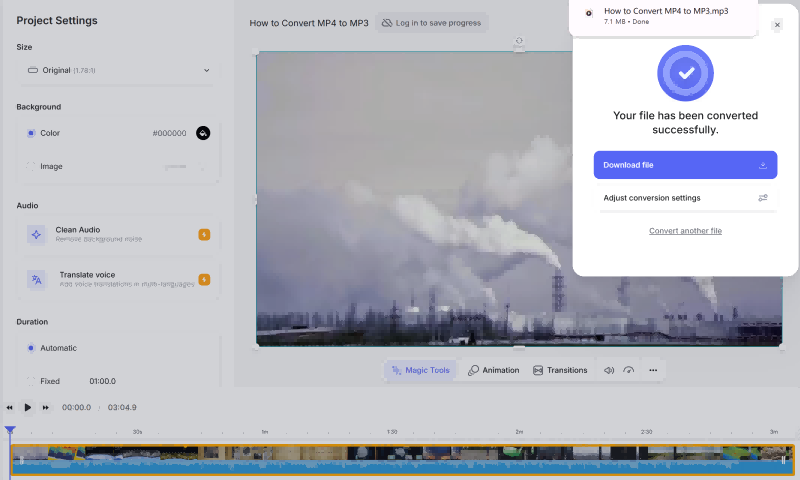
Task: Click the current time 00:00.0 display
Action: [x=77, y=408]
